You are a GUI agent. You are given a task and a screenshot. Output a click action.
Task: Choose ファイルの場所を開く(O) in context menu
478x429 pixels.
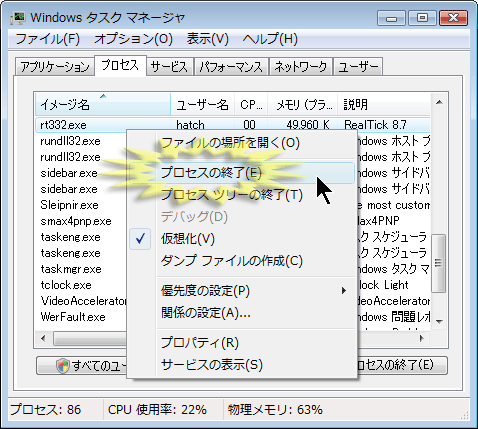coord(242,143)
